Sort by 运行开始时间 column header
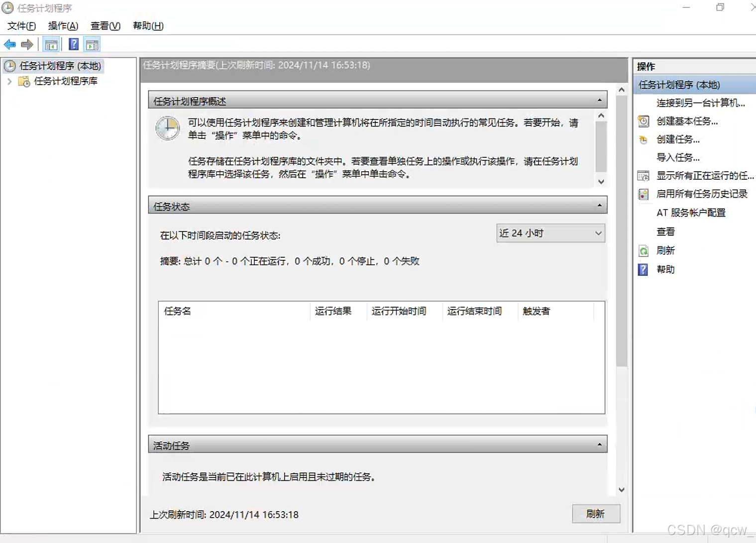This screenshot has width=756, height=543. click(x=404, y=311)
